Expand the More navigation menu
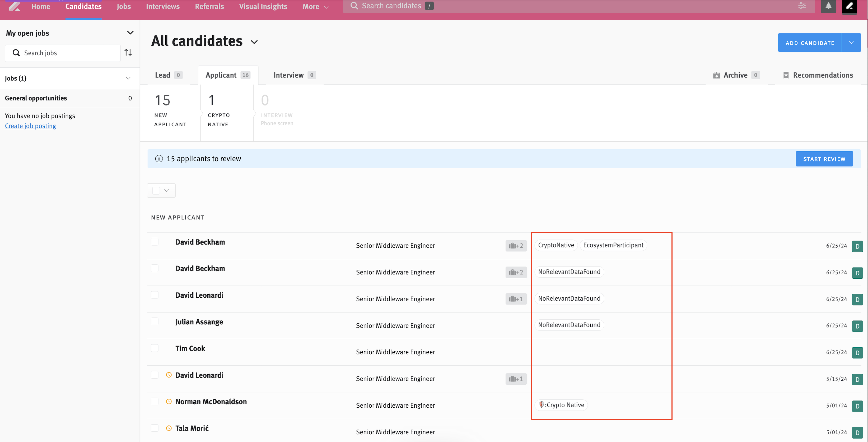The height and width of the screenshot is (442, 868). tap(315, 6)
